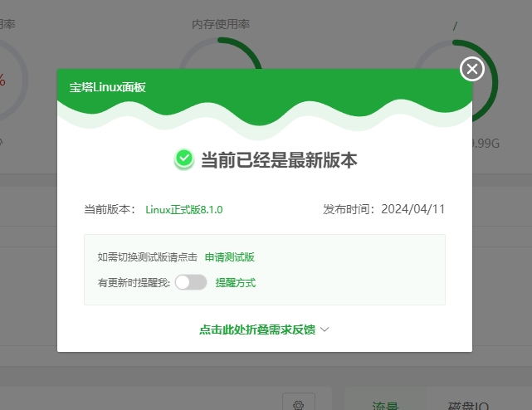Click the release date 2024/04/11
Screen dimensions: 532x410
coord(413,209)
